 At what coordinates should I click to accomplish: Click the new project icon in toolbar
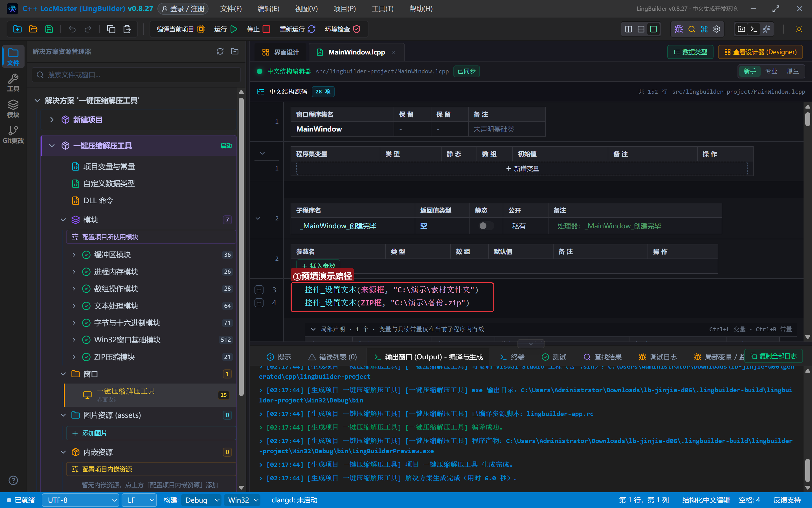17,29
